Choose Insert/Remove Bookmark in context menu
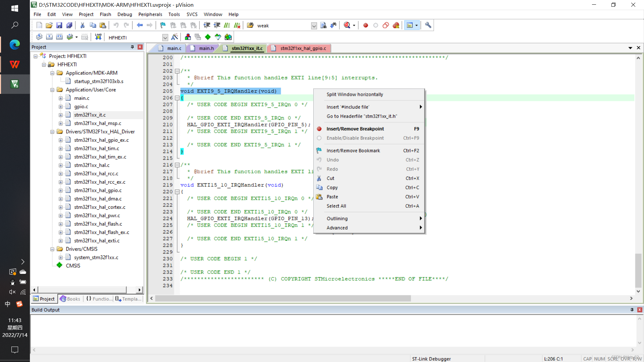 (353, 150)
